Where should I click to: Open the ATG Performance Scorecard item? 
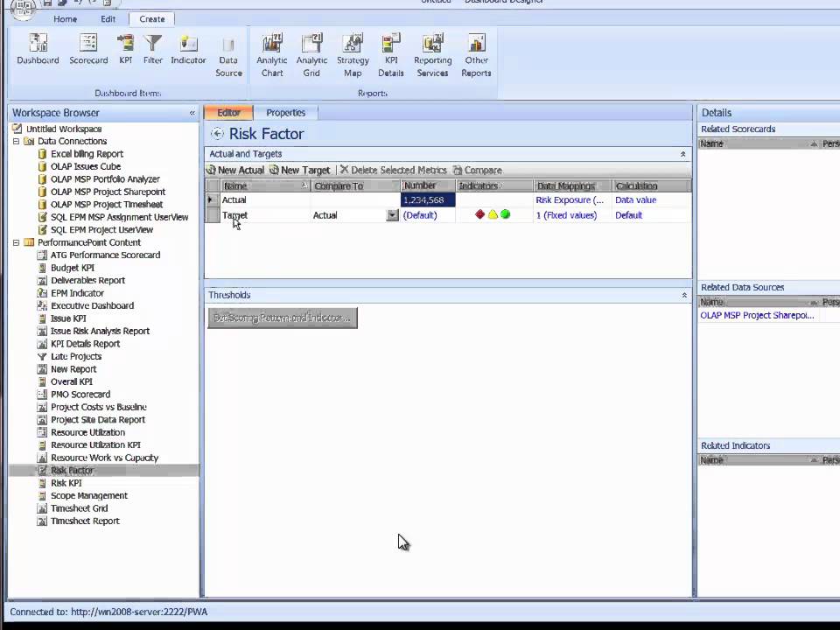(x=105, y=255)
